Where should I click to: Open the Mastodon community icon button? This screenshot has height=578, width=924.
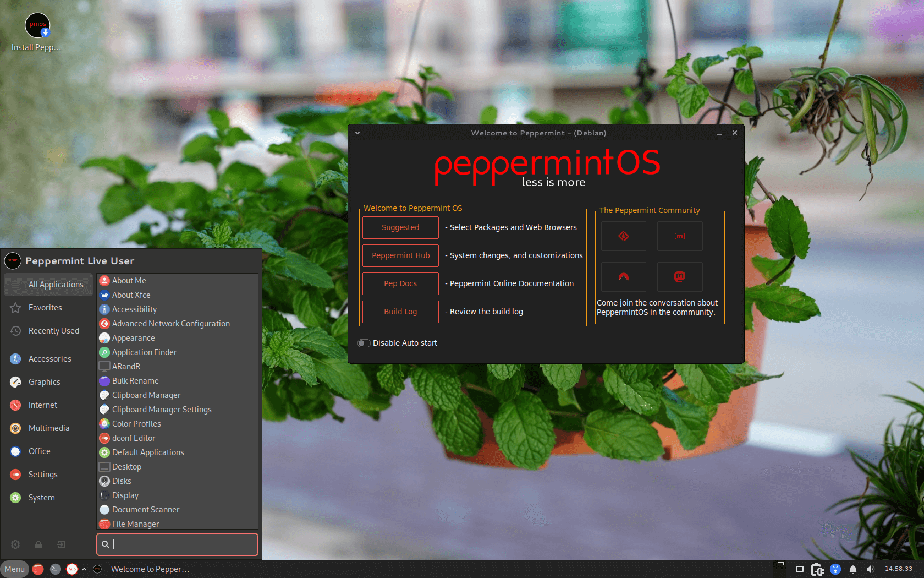(x=680, y=277)
